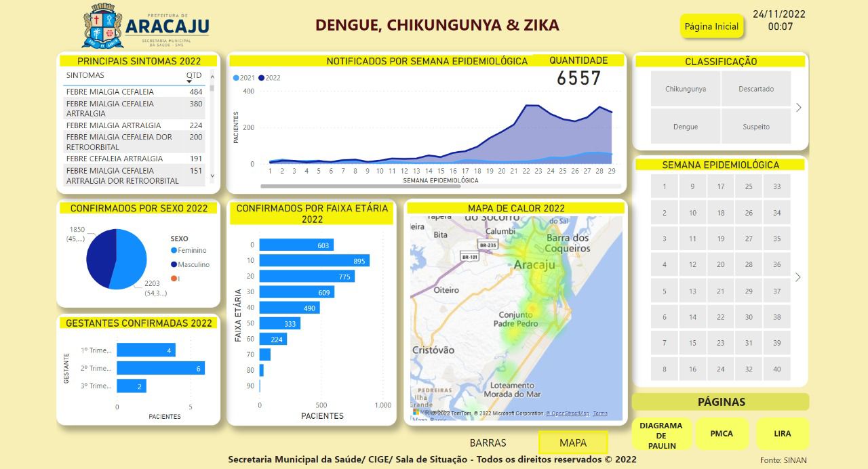
Task: Open the PMCA page
Action: pos(722,434)
